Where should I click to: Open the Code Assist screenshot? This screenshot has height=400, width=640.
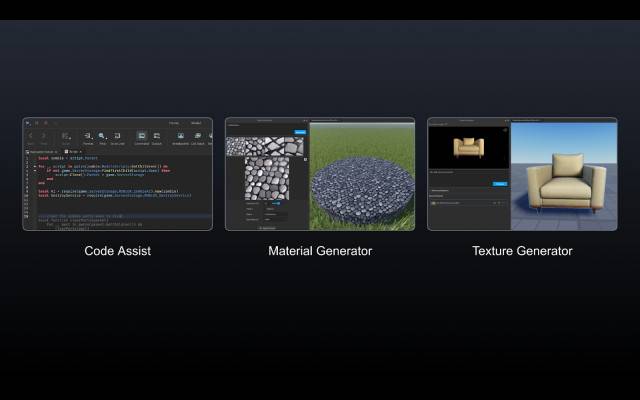coord(117,174)
